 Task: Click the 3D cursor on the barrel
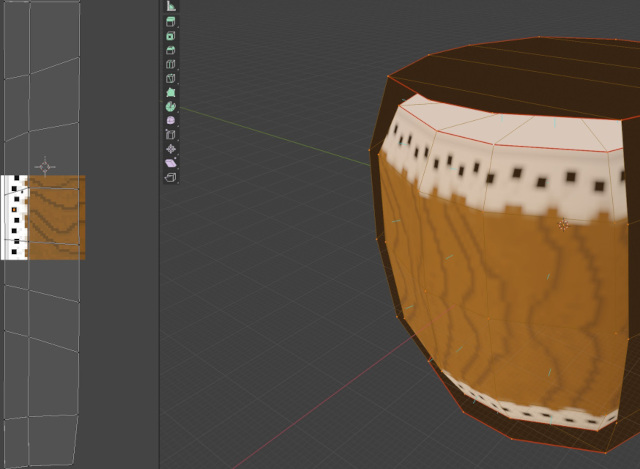pos(563,224)
